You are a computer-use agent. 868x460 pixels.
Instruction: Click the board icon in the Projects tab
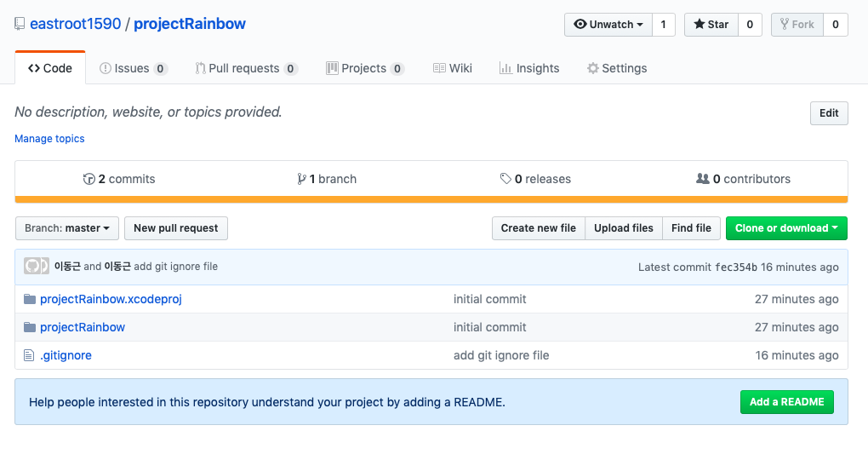pyautogui.click(x=332, y=68)
